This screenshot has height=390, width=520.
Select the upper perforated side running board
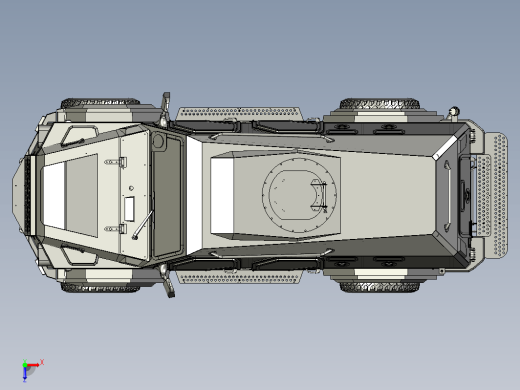click(x=239, y=113)
